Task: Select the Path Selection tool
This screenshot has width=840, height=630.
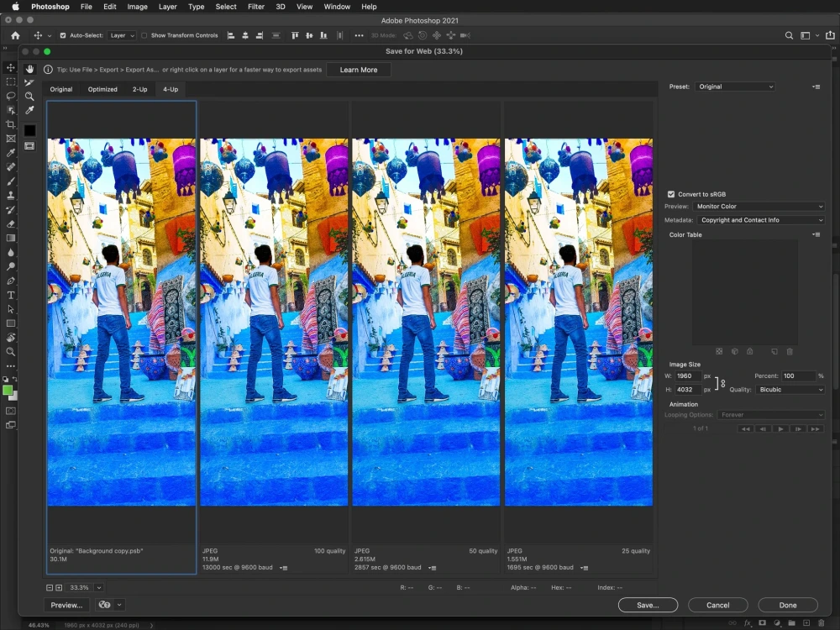Action: coord(10,309)
